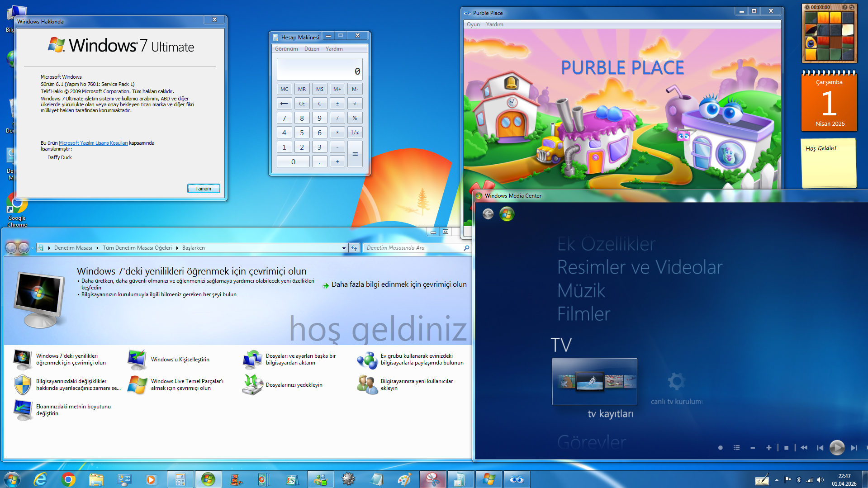The width and height of the screenshot is (868, 488).
Task: Open Oyun menu in Purble Place
Action: pyautogui.click(x=473, y=24)
